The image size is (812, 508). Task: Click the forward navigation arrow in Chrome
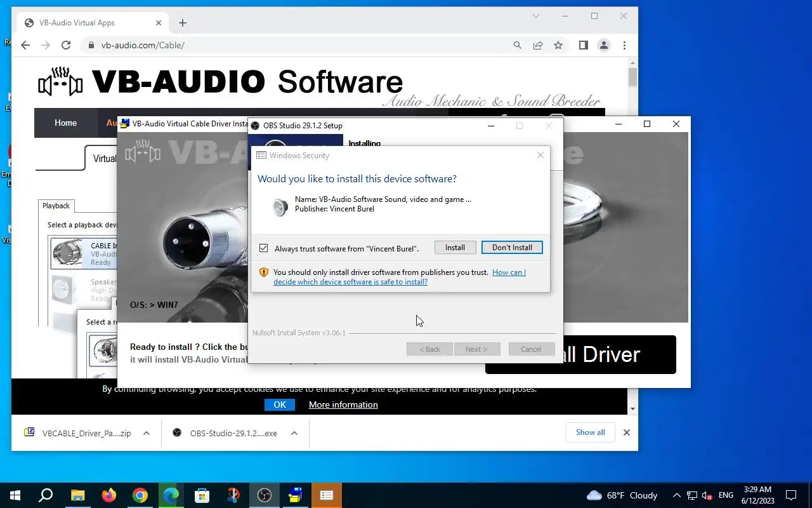46,45
